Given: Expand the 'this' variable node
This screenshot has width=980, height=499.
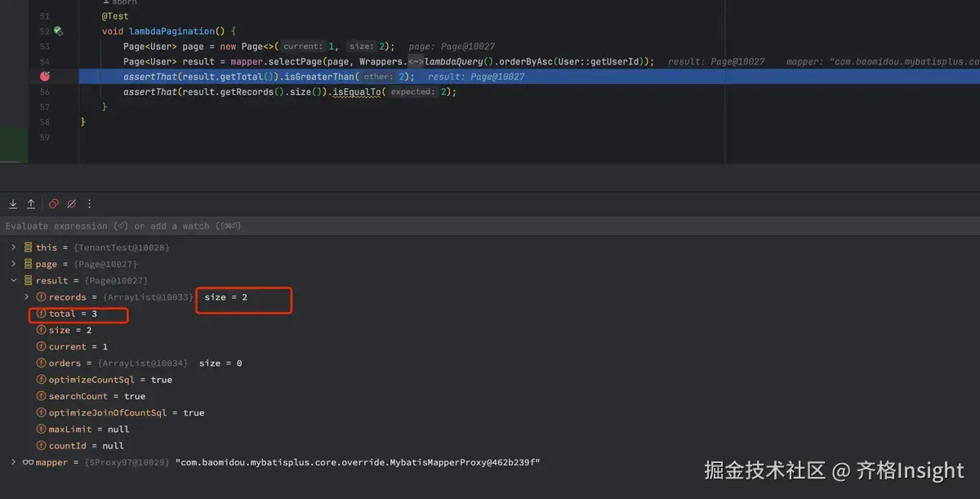Looking at the screenshot, I should (x=13, y=247).
